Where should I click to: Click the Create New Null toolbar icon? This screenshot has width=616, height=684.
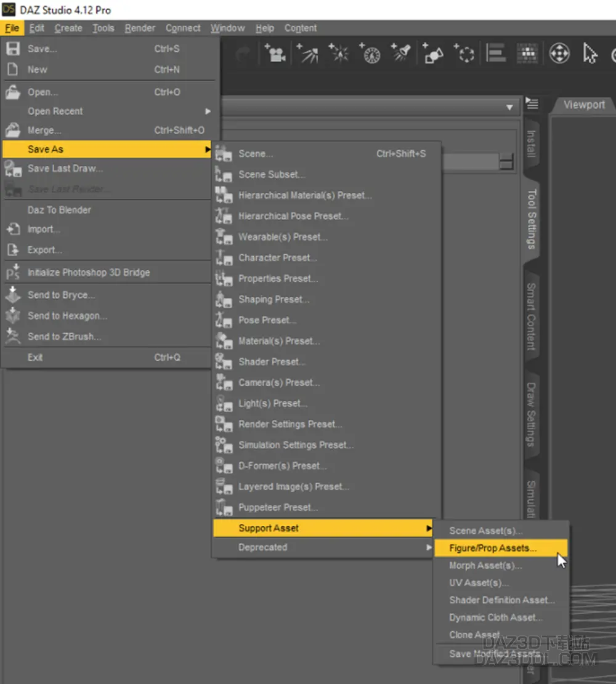(x=464, y=53)
